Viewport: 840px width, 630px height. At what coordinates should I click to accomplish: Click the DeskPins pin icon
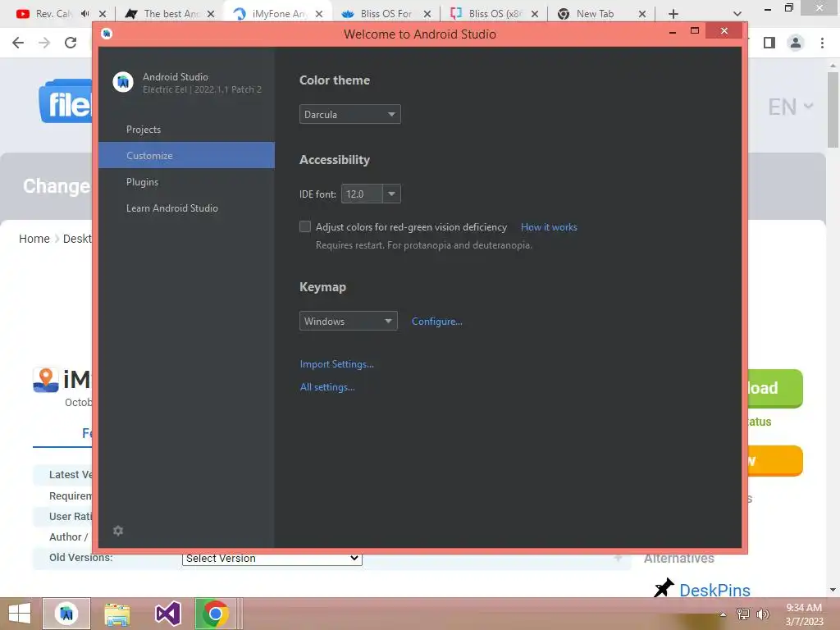664,588
